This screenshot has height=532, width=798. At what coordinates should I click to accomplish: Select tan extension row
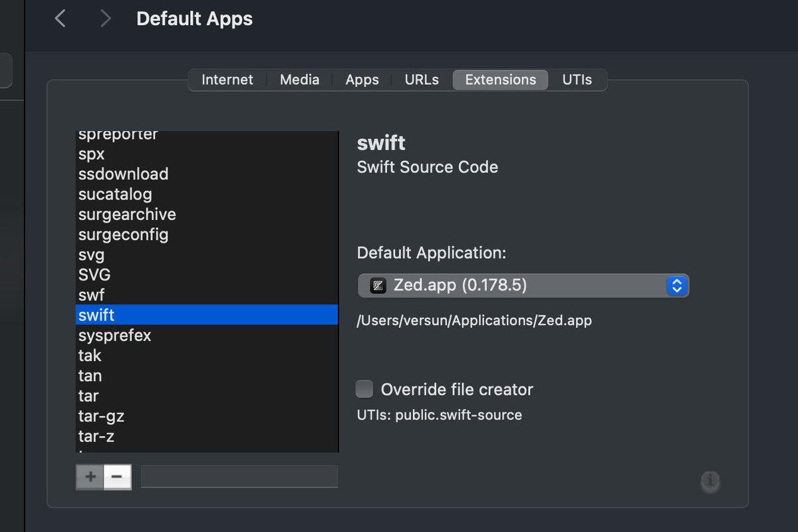207,375
